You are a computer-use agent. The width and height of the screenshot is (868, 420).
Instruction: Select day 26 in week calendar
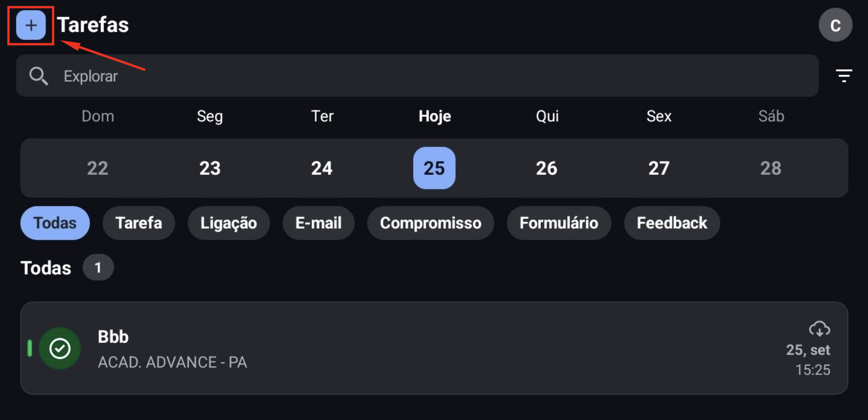(x=546, y=168)
